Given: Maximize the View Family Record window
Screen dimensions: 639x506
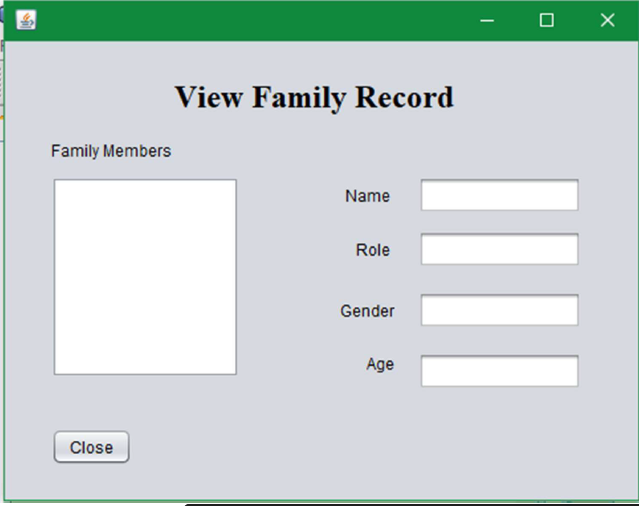Looking at the screenshot, I should tap(546, 20).
